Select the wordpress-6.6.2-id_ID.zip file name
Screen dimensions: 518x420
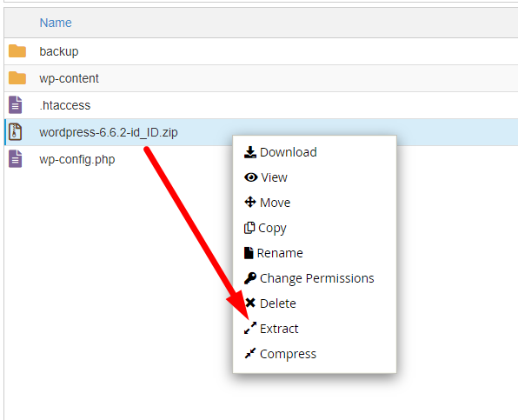[109, 132]
